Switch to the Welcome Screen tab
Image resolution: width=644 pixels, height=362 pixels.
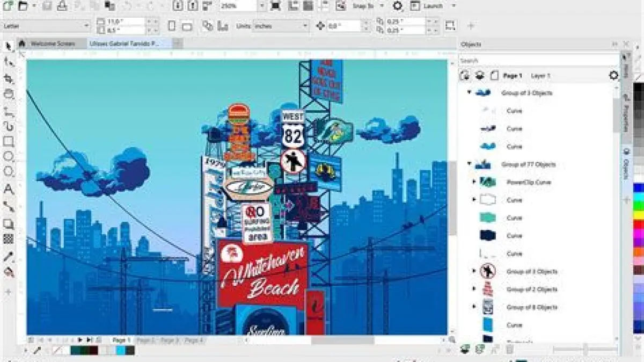pos(52,44)
